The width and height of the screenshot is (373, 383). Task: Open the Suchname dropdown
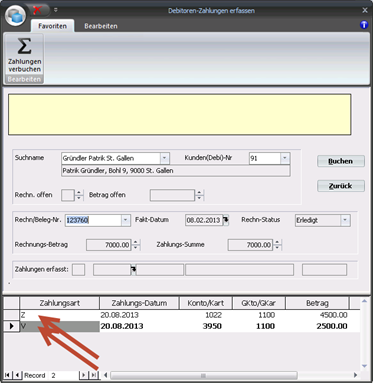click(x=164, y=158)
